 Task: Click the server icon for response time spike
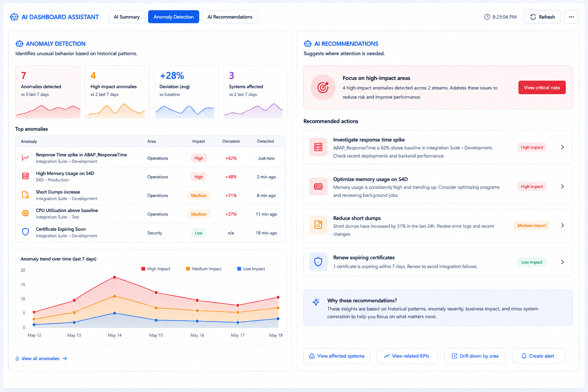click(x=318, y=147)
